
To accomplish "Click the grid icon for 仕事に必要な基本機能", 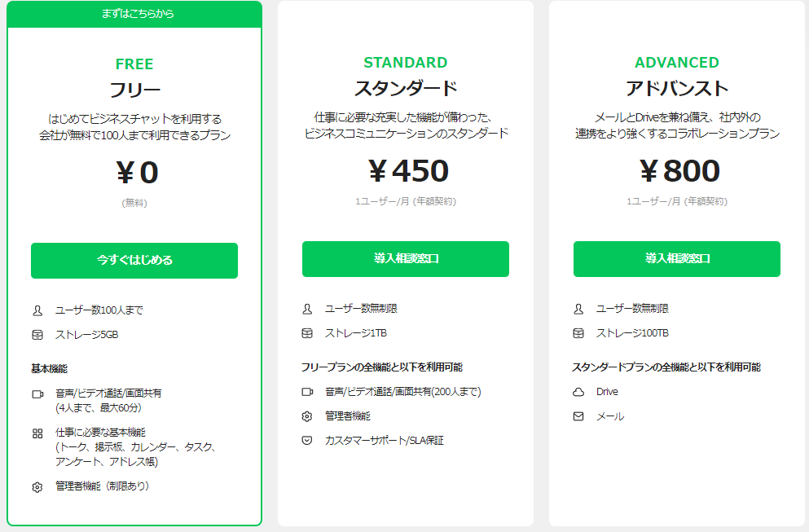I will click(x=37, y=433).
